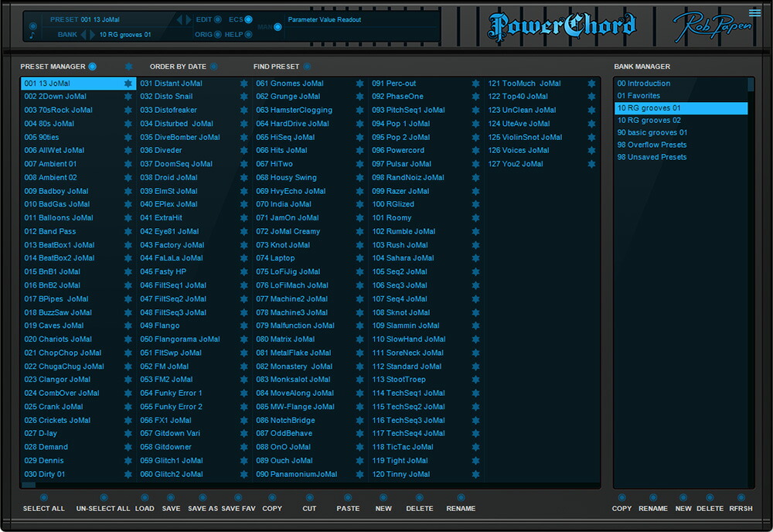Click star beside 061 Gnomes JoMal
The width and height of the screenshot is (773, 532).
click(360, 84)
